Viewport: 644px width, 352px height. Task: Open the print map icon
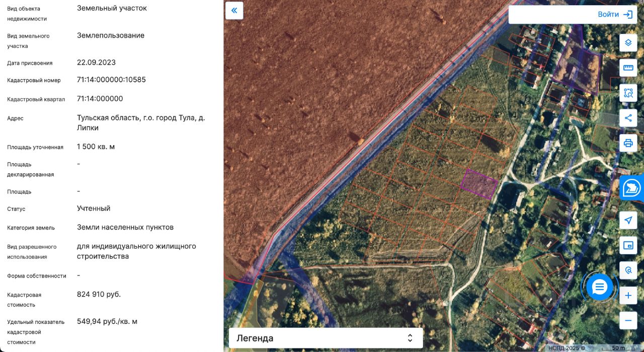(628, 143)
